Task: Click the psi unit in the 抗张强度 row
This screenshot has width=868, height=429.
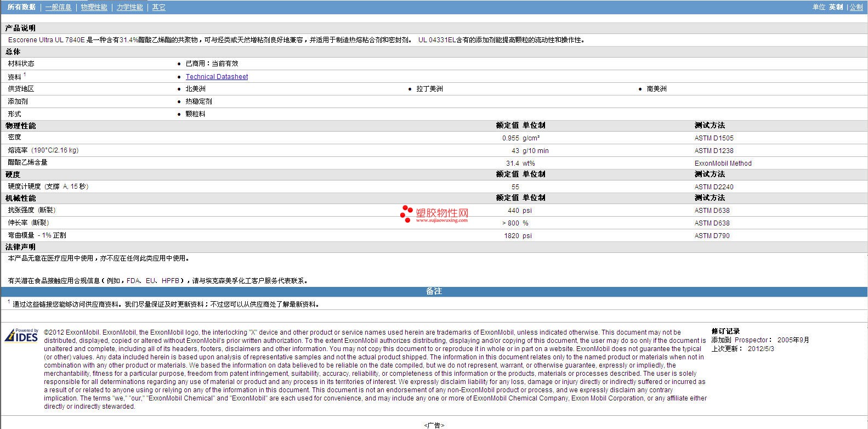Action: pyautogui.click(x=527, y=211)
